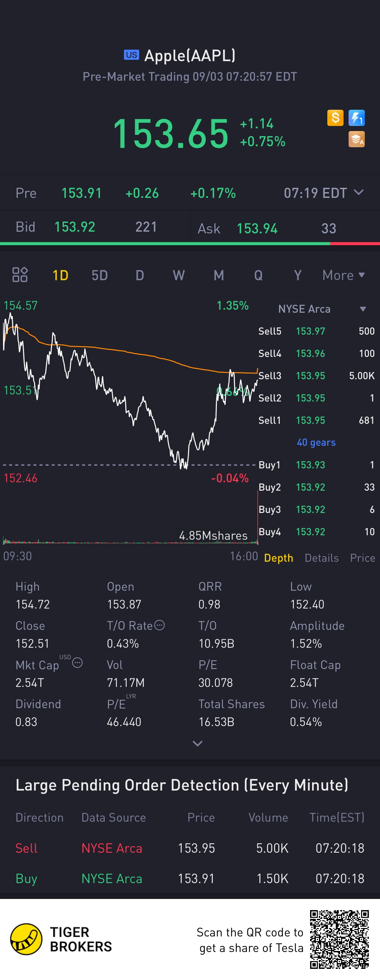Tap the Close value 152.51

pyautogui.click(x=32, y=643)
